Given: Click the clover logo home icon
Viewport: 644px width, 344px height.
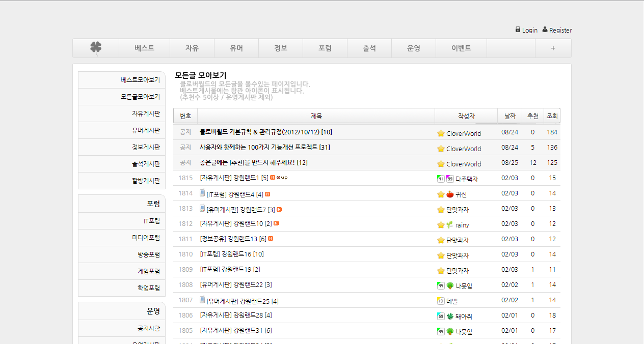Looking at the screenshot, I should pos(96,48).
